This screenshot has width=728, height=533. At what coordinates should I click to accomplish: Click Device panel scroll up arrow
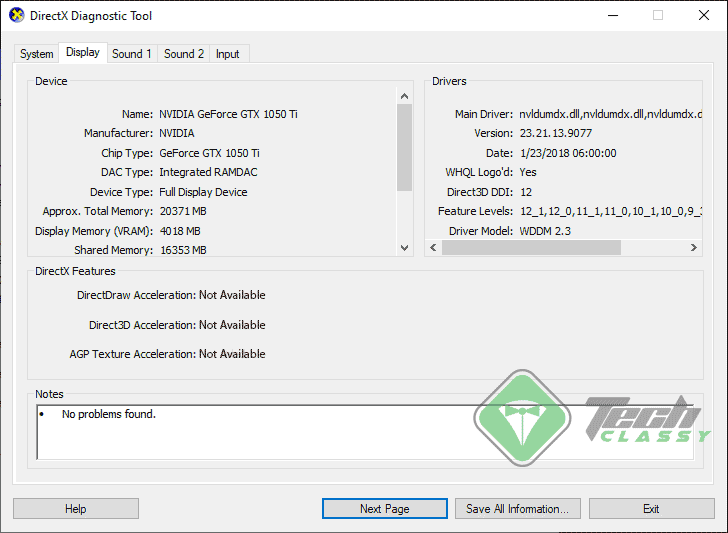(404, 96)
